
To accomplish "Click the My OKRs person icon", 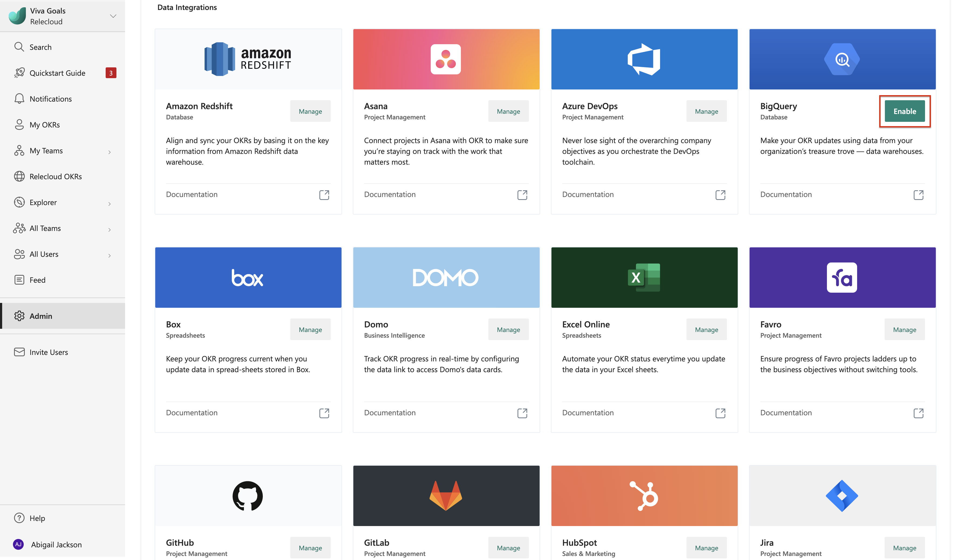I will pyautogui.click(x=19, y=125).
